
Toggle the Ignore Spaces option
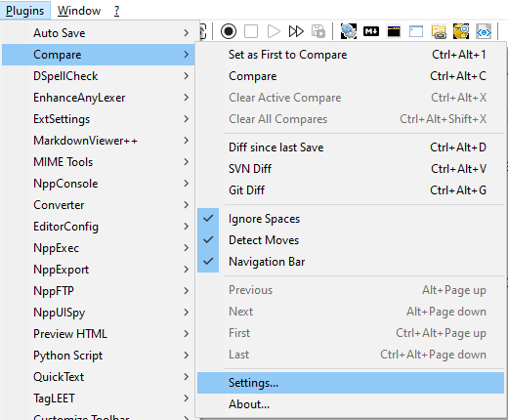click(351, 219)
